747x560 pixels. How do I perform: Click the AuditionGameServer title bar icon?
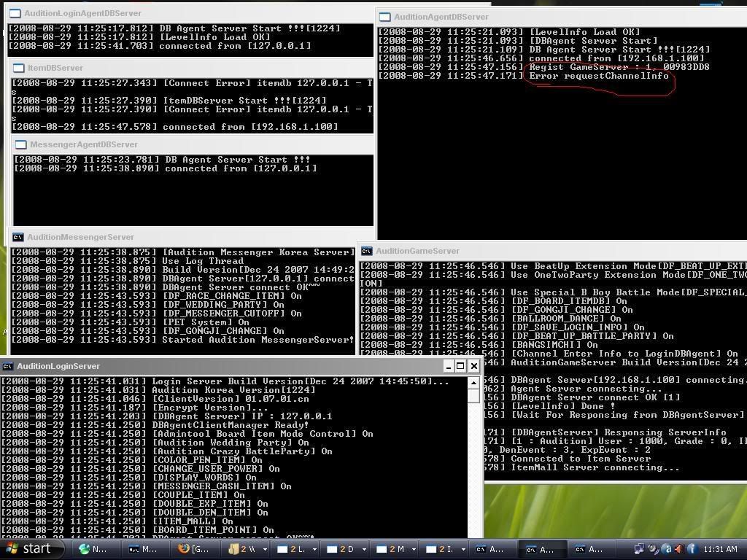(366, 251)
